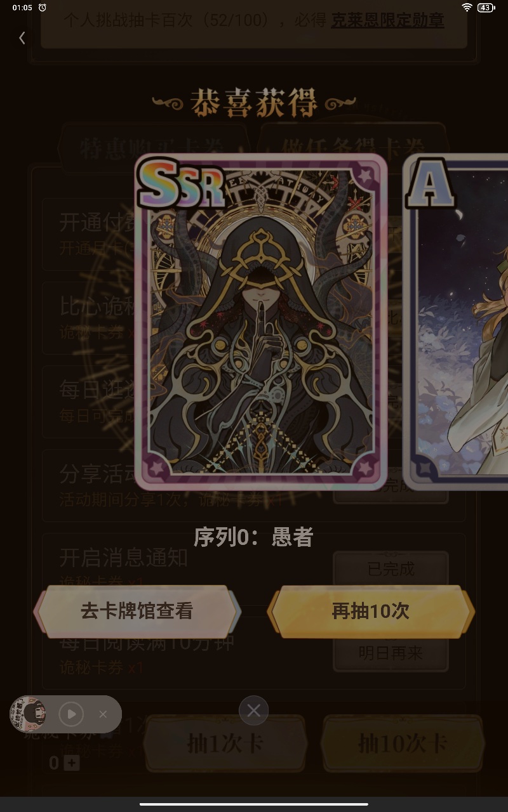Check the Wi-Fi status icon
Screen dimensions: 508x812
467,8
